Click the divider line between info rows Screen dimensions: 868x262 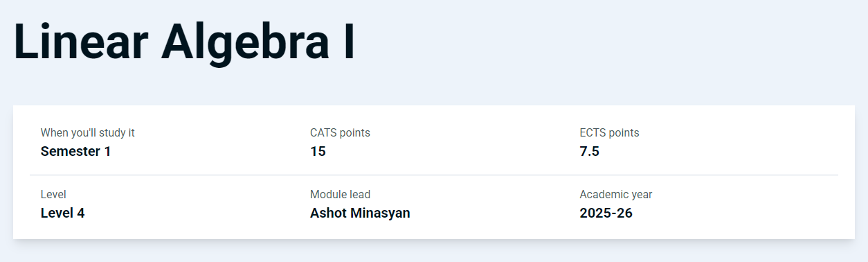(x=434, y=175)
